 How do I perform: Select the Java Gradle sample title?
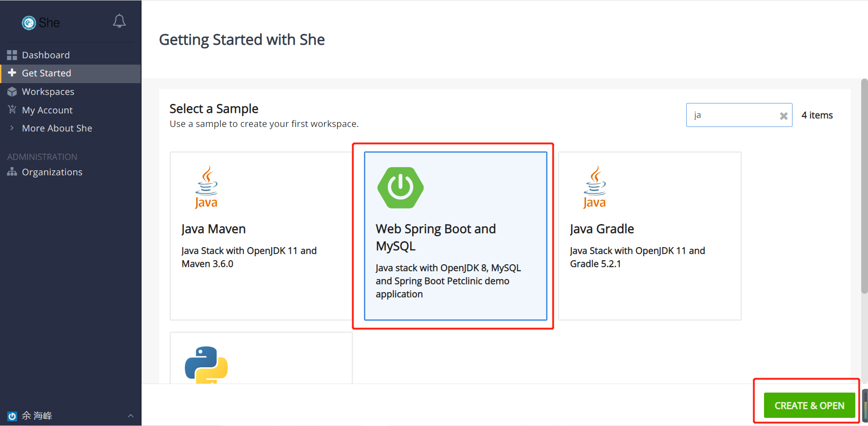coord(602,229)
